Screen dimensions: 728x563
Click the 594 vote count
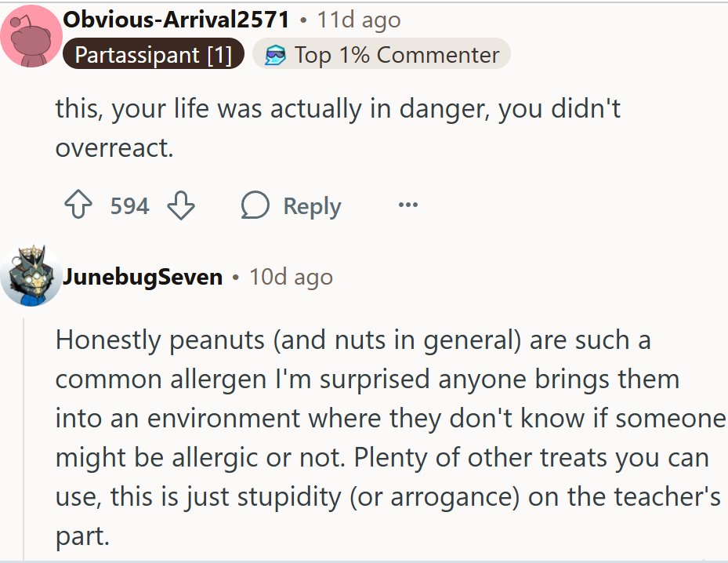pyautogui.click(x=129, y=205)
